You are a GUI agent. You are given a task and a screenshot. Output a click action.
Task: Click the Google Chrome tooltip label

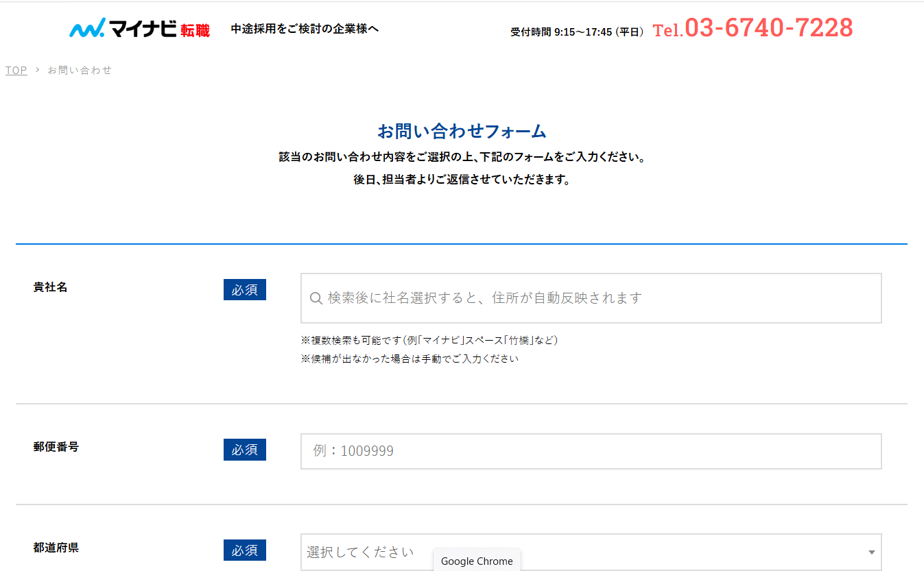coord(477,561)
